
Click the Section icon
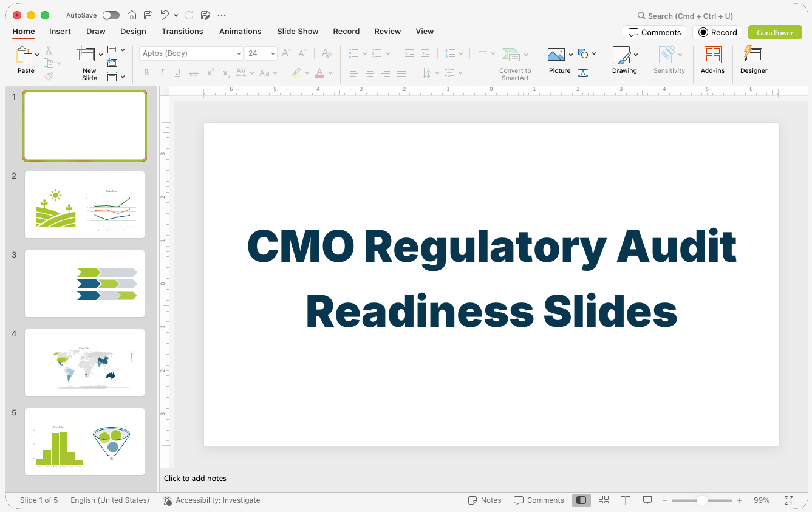[112, 77]
